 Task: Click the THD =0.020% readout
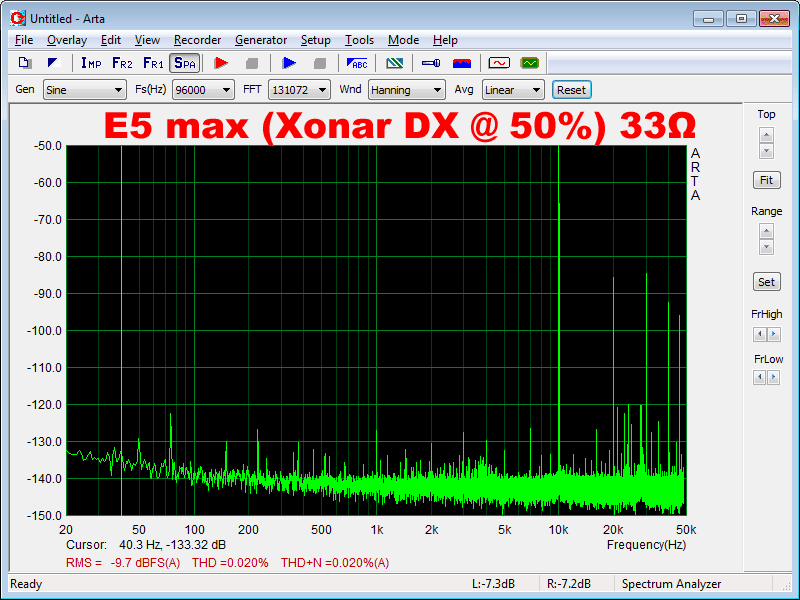point(230,563)
